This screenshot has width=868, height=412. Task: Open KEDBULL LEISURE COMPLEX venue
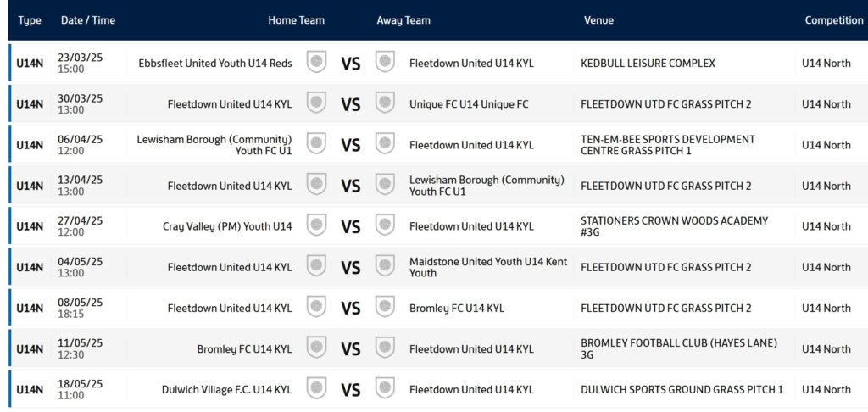tap(648, 63)
